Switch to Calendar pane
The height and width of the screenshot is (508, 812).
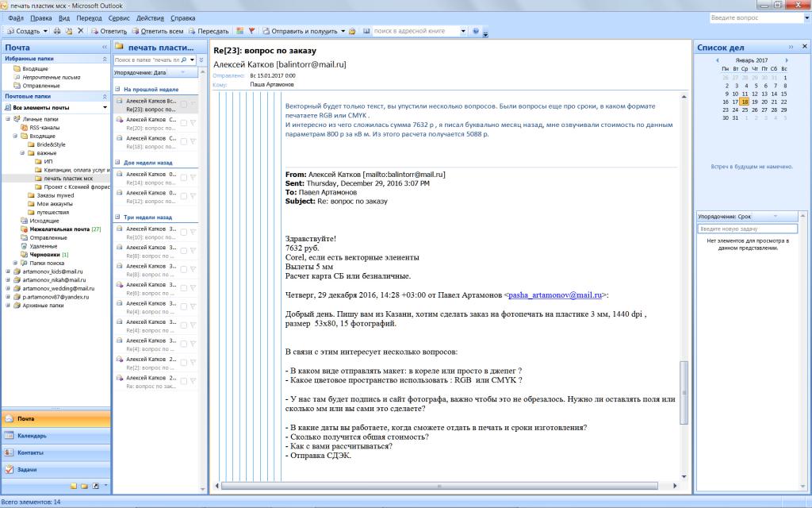56,436
